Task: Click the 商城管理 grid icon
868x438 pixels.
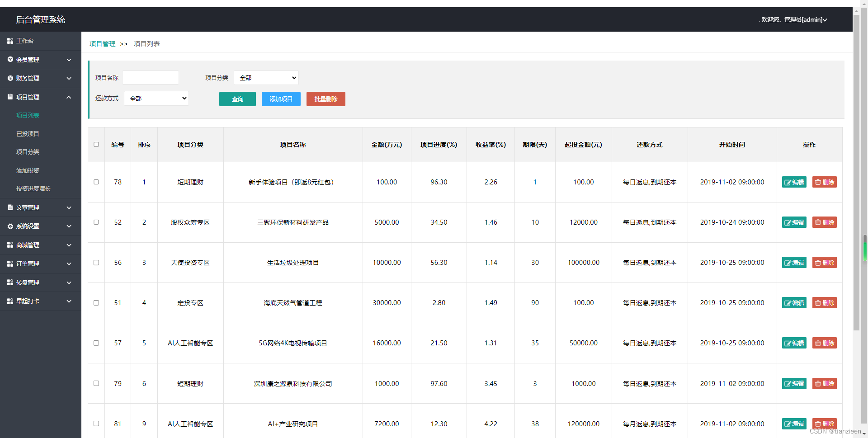Action: (10, 245)
